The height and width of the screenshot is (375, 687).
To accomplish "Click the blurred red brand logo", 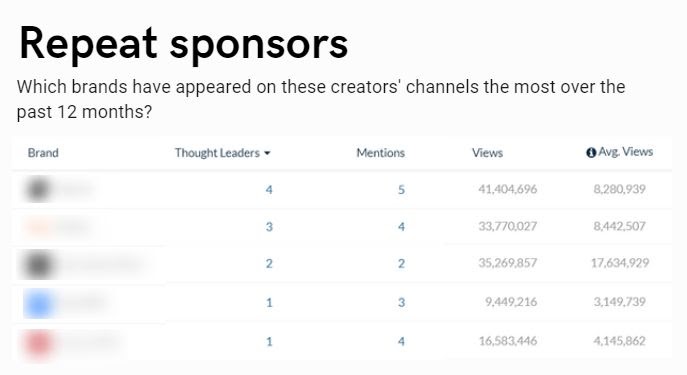I will (39, 343).
